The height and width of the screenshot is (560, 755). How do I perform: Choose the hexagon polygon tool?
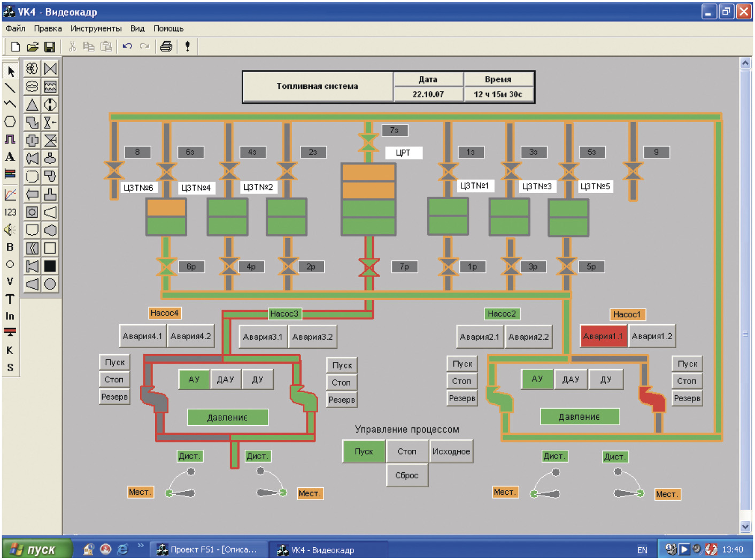click(x=10, y=122)
